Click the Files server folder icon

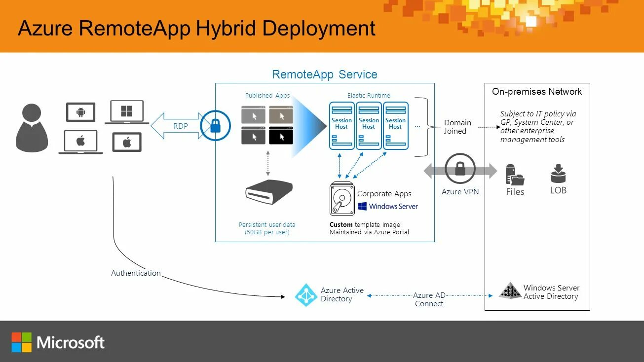point(515,175)
